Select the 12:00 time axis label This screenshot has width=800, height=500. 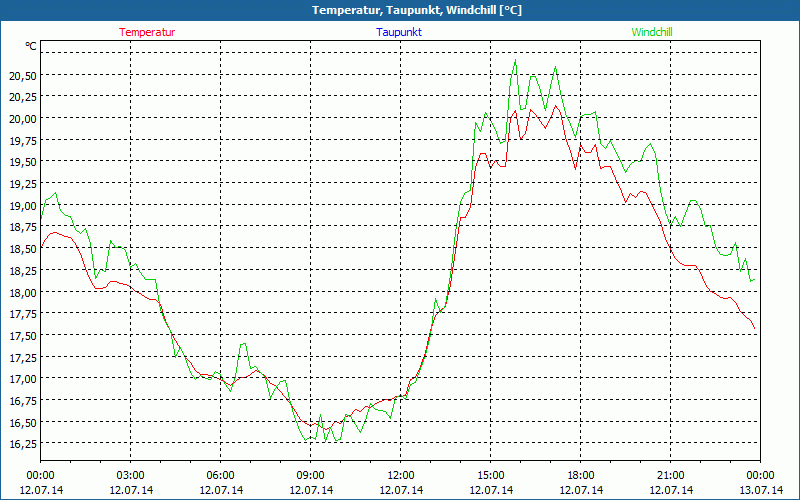400,475
